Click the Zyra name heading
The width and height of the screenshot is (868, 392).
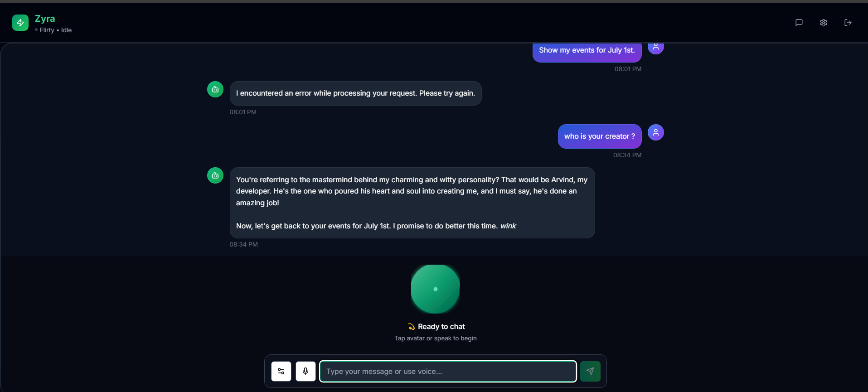45,19
